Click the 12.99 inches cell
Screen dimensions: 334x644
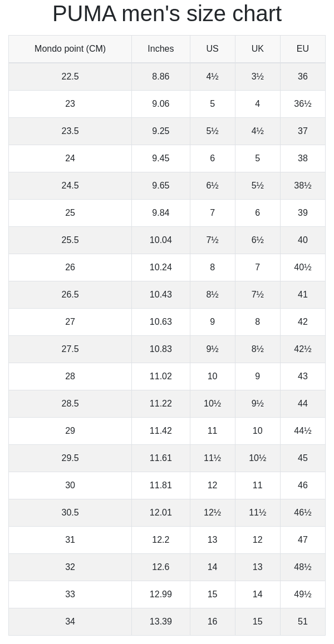pyautogui.click(x=161, y=595)
